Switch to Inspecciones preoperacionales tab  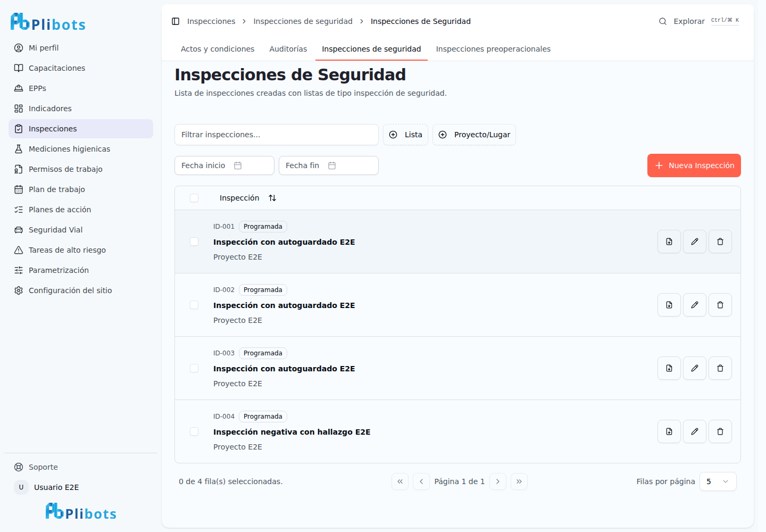493,49
